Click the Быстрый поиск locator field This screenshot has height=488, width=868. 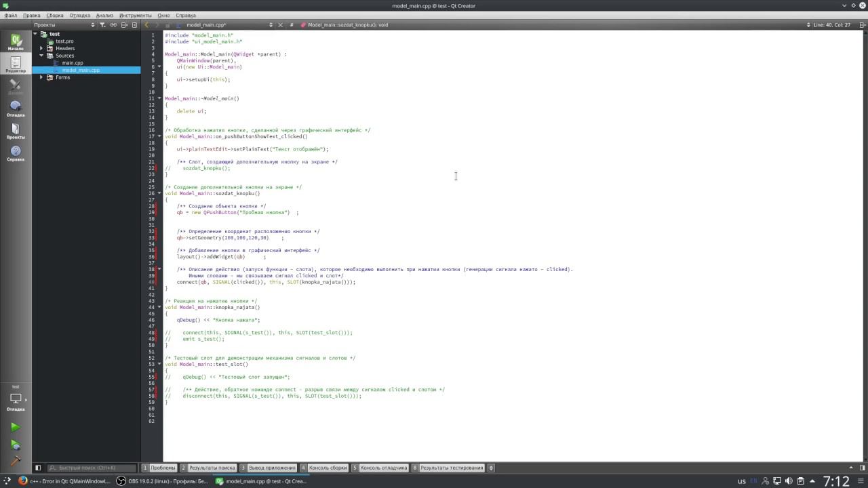92,468
